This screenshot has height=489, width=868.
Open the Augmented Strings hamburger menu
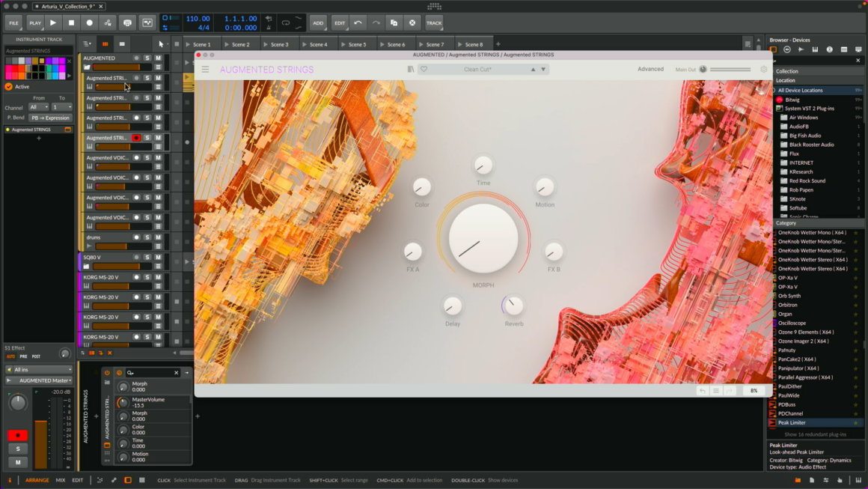click(x=205, y=70)
